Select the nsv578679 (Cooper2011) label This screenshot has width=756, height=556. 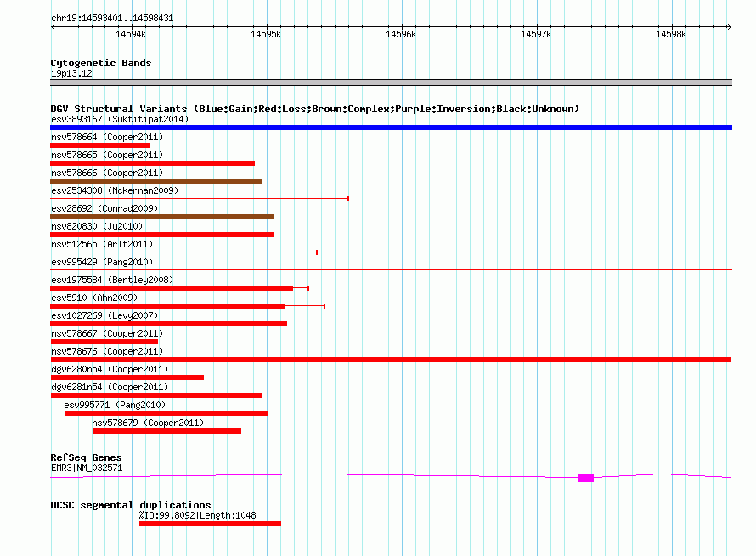tap(148, 423)
